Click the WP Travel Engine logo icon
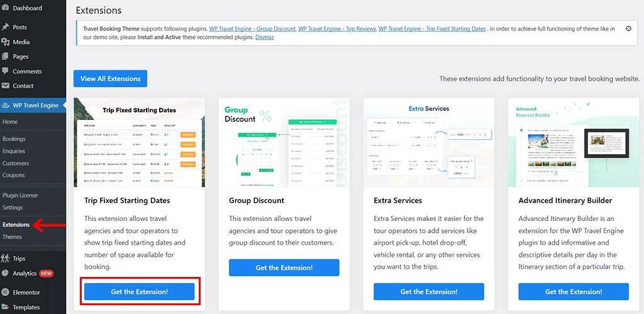The image size is (644, 314). point(5,106)
